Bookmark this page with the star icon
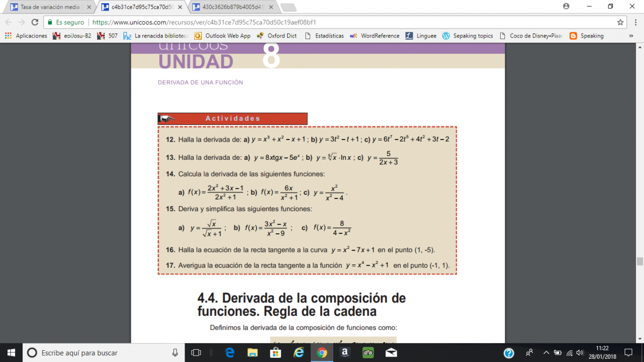Image resolution: width=644 pixels, height=362 pixels. [620, 22]
